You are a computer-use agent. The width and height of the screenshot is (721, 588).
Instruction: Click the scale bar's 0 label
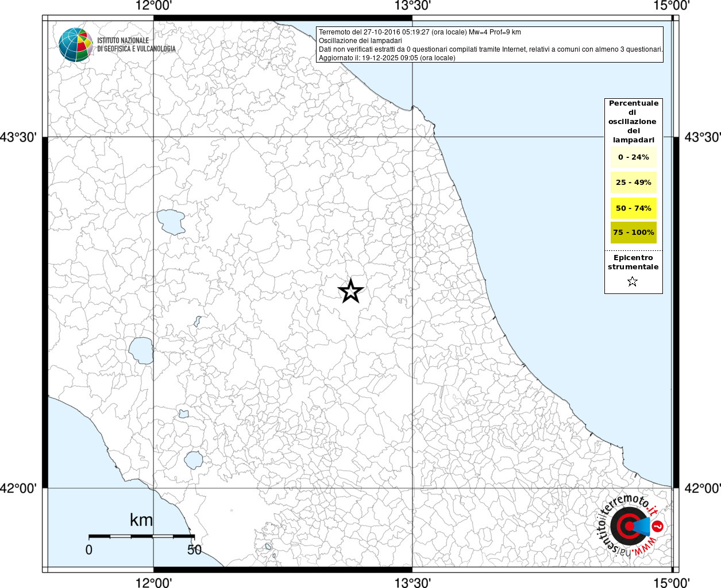tap(88, 550)
